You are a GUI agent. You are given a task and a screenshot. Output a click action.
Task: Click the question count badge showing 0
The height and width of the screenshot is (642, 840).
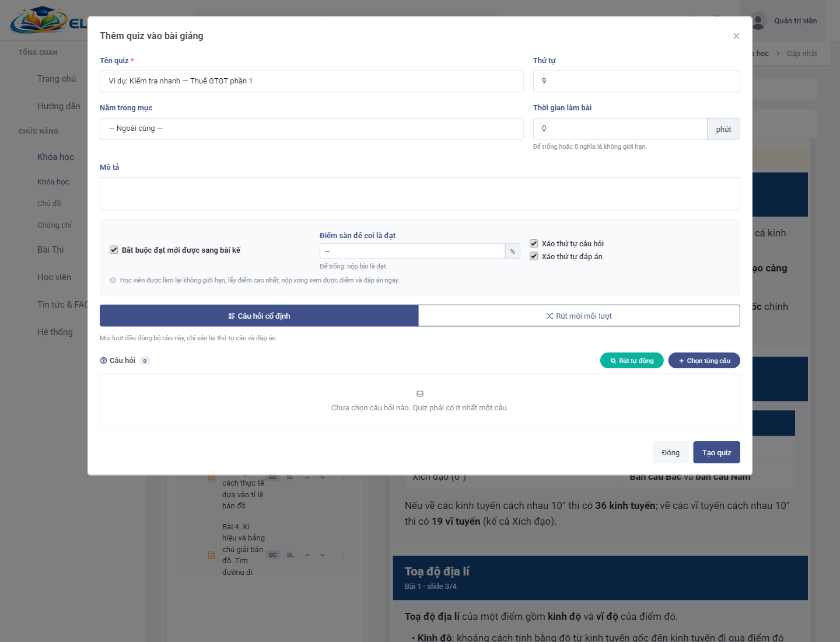coord(145,361)
